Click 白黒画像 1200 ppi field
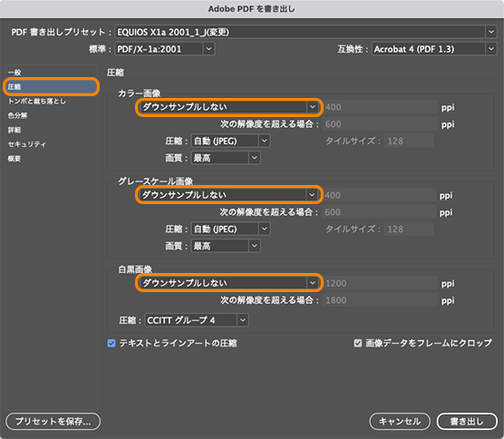Viewport: 504px width, 439px height. click(380, 283)
